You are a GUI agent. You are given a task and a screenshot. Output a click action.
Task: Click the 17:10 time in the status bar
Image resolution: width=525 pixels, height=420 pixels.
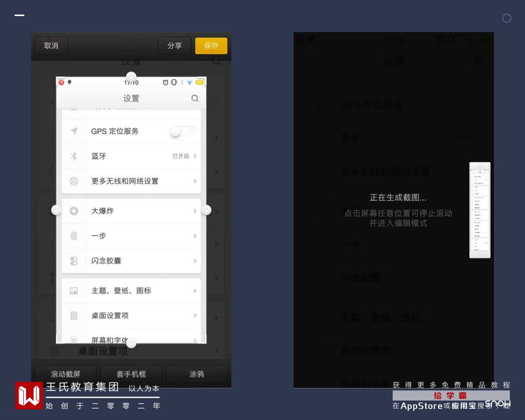click(131, 83)
